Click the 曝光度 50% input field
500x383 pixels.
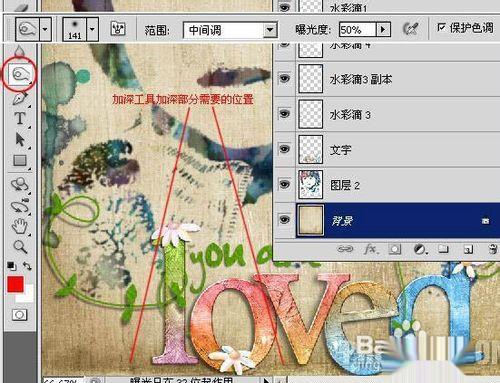(357, 30)
